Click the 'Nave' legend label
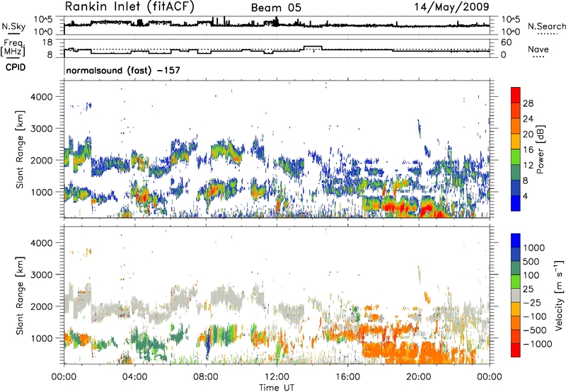The width and height of the screenshot is (566, 392). [x=538, y=49]
